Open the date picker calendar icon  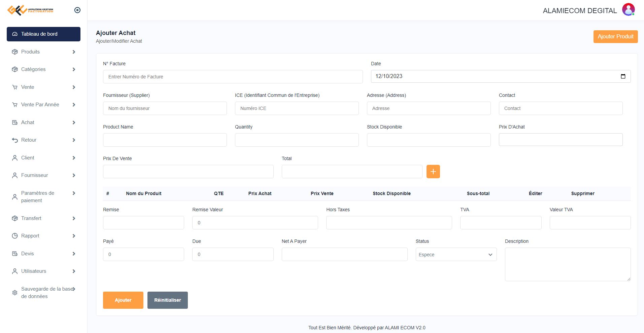(623, 76)
